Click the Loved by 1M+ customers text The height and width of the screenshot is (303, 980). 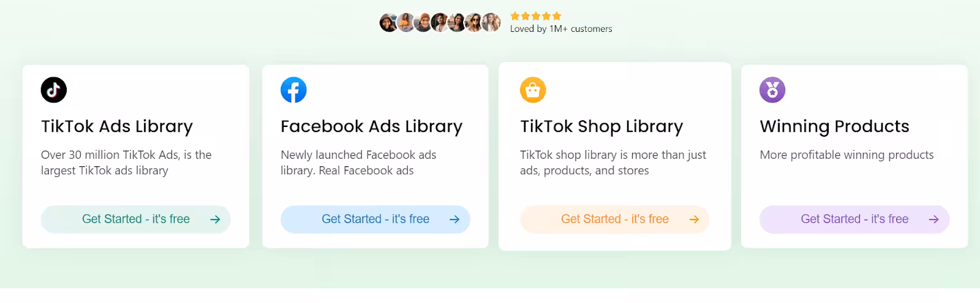[x=561, y=29]
